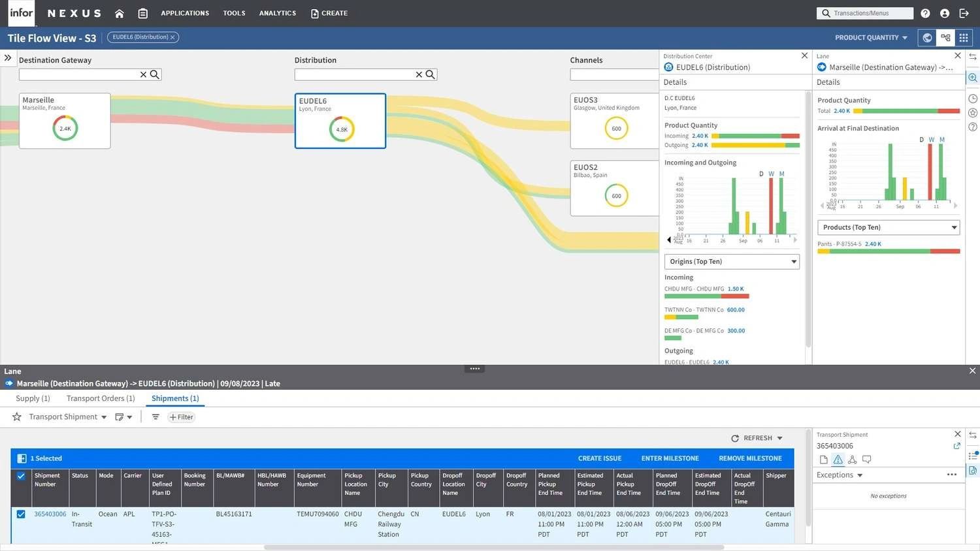980x551 pixels.
Task: Open the Products (Top Ten) dropdown
Action: (x=888, y=227)
